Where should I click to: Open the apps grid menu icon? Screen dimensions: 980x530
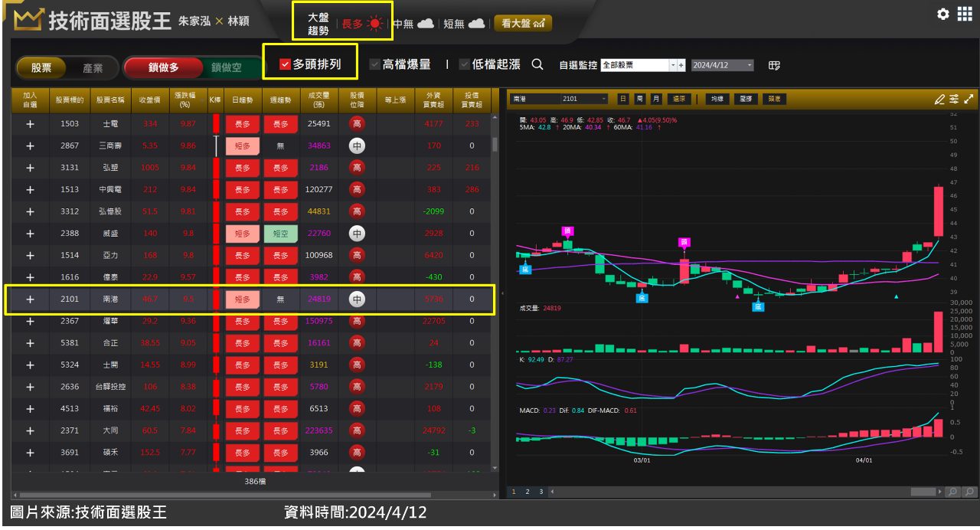coord(965,14)
